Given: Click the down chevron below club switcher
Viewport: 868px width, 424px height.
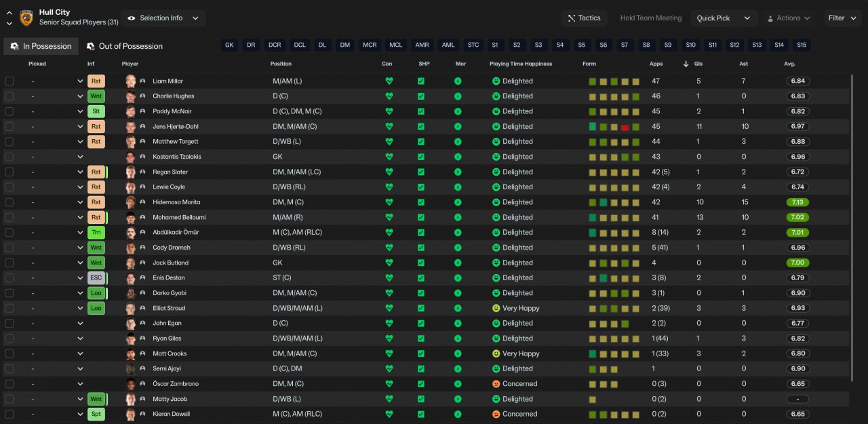Looking at the screenshot, I should tap(9, 24).
